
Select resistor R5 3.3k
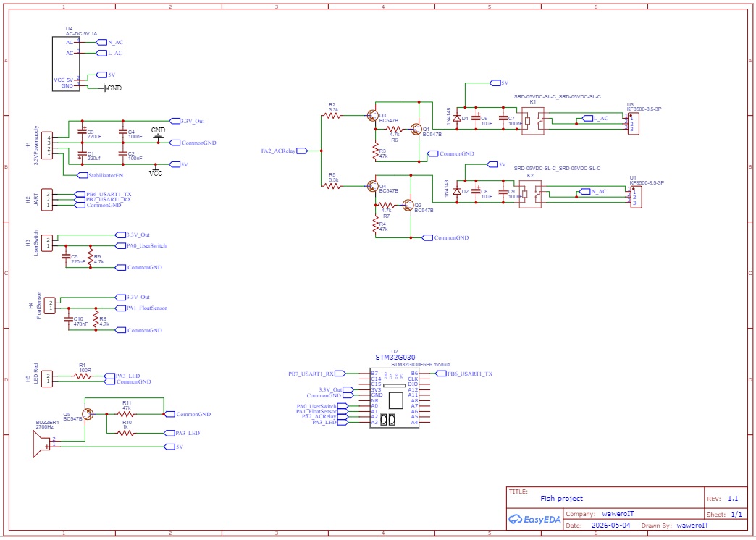point(332,185)
